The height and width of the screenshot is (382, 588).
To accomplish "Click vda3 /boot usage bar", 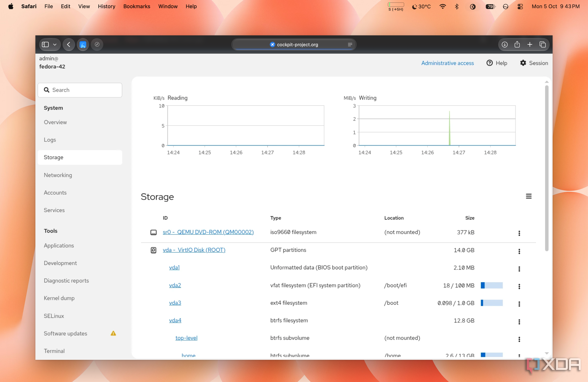I will (x=491, y=303).
